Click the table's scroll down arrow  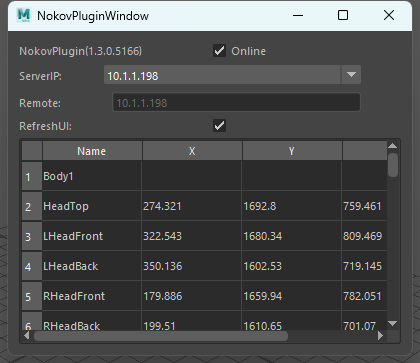(x=393, y=323)
